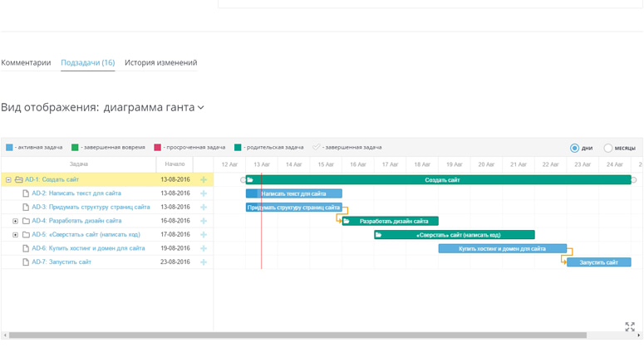The width and height of the screenshot is (644, 357).
Task: Click the file icon of AD-7 row
Action: pos(26,262)
